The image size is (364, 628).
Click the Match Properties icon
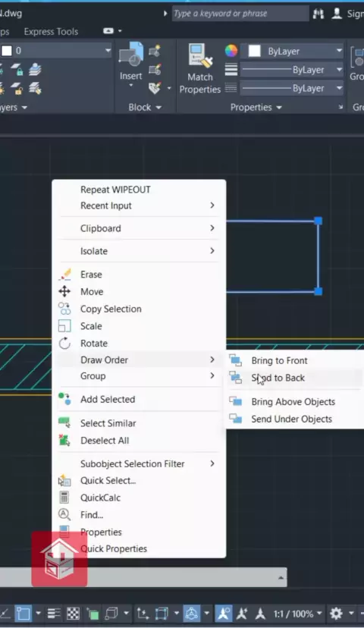199,55
